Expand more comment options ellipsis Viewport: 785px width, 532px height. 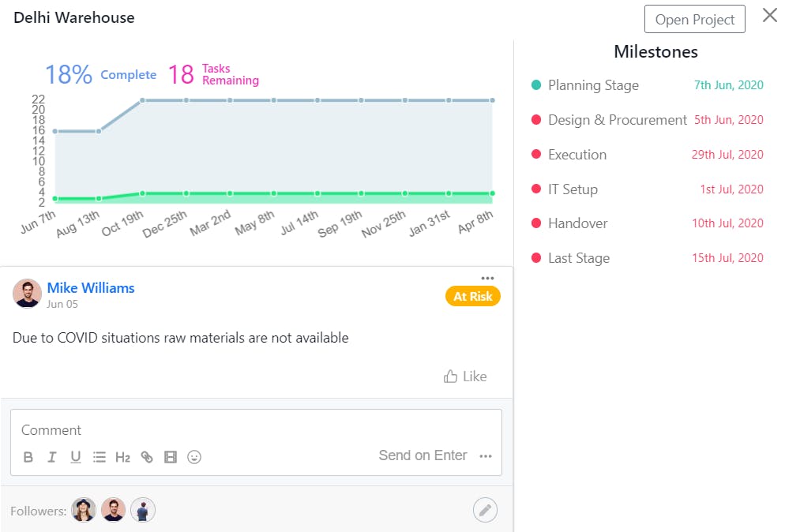pos(486,455)
